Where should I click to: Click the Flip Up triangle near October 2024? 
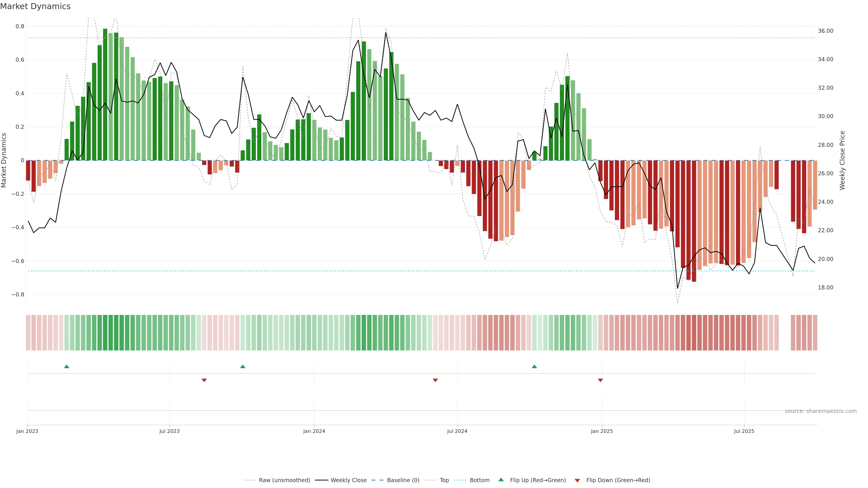534,366
